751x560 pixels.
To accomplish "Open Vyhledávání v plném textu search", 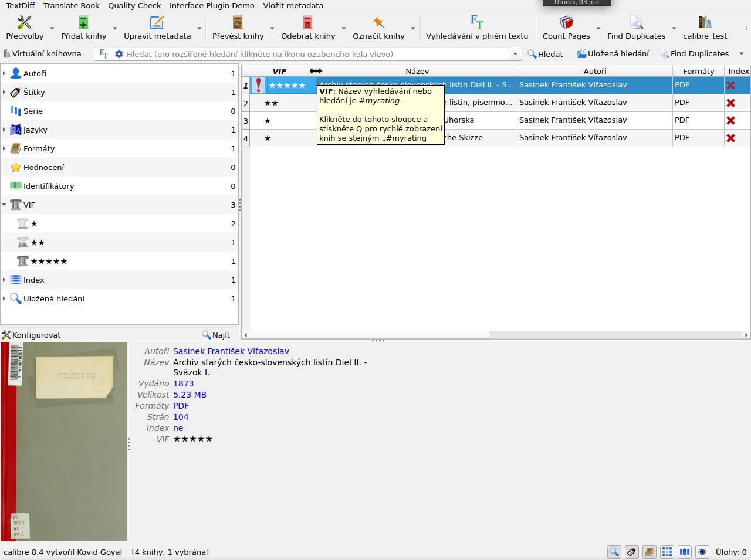I will (477, 28).
